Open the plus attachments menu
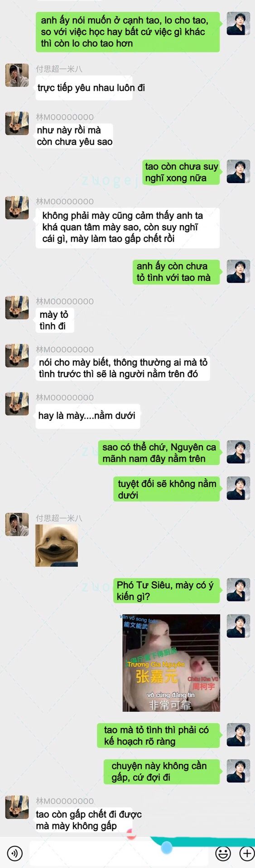255x868 pixels. pos(246,853)
